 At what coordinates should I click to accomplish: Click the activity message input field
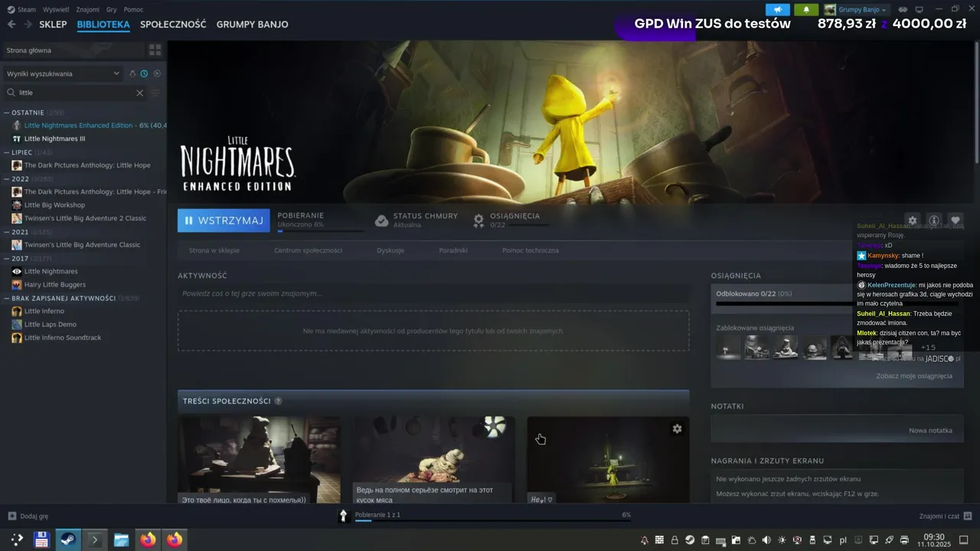[x=433, y=293]
